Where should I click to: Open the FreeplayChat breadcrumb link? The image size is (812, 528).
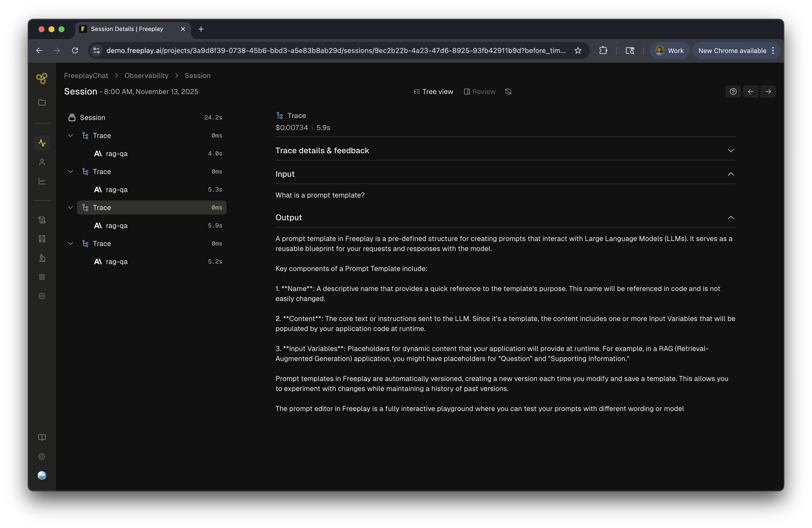[x=86, y=76]
